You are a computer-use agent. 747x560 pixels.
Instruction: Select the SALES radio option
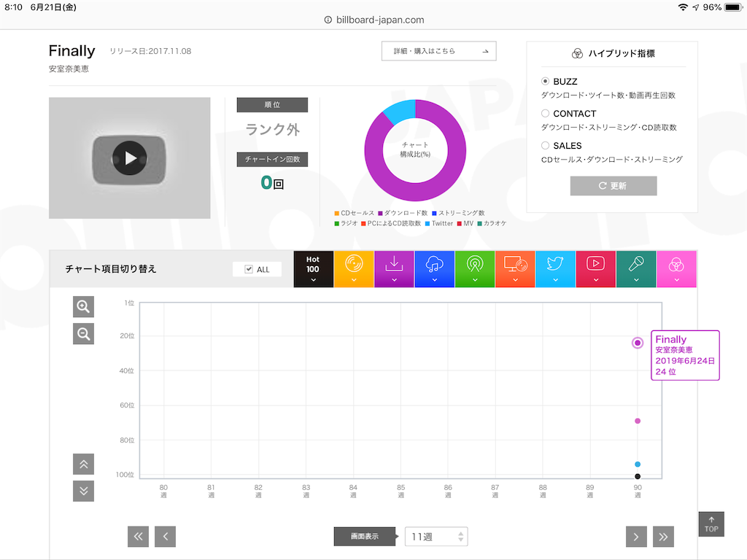coord(545,145)
